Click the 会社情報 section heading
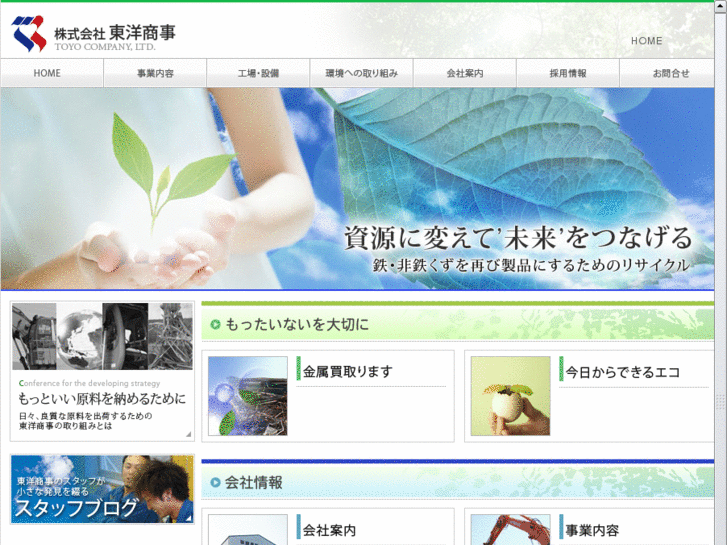Screen dimensions: 727x545 click(x=254, y=483)
